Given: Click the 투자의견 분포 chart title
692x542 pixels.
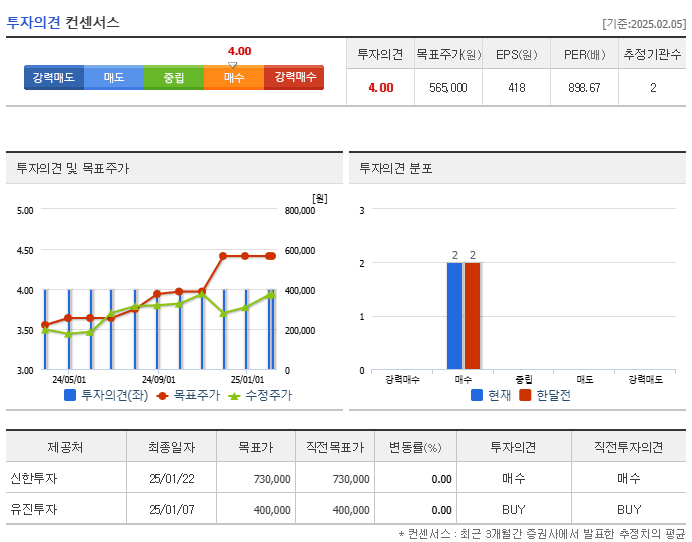Looking at the screenshot, I should click(396, 168).
